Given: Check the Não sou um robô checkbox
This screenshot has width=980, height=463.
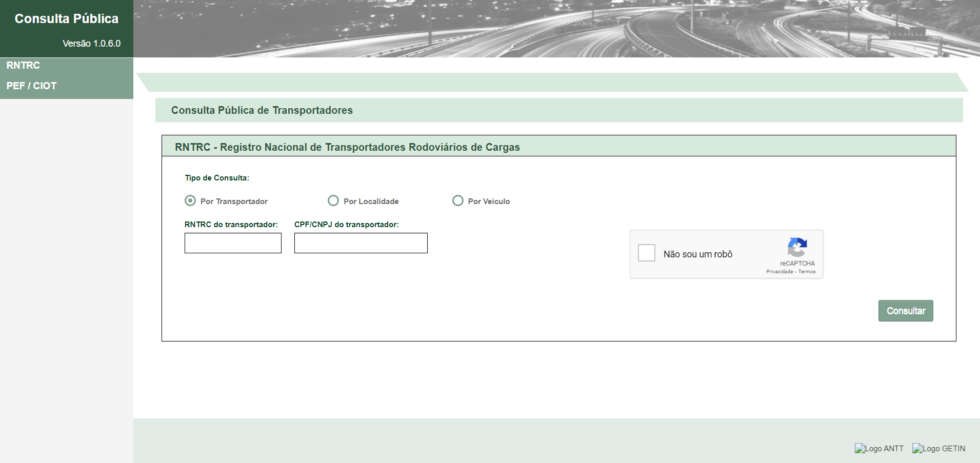Looking at the screenshot, I should pos(647,253).
